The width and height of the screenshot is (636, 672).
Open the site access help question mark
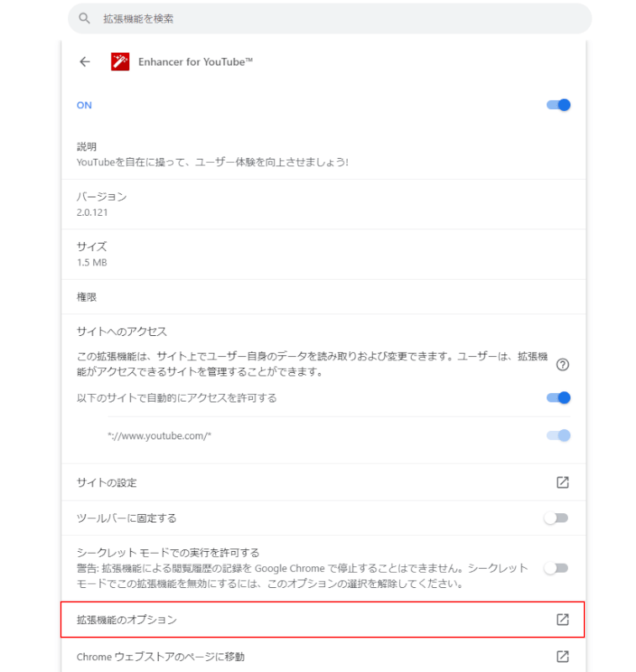click(562, 365)
